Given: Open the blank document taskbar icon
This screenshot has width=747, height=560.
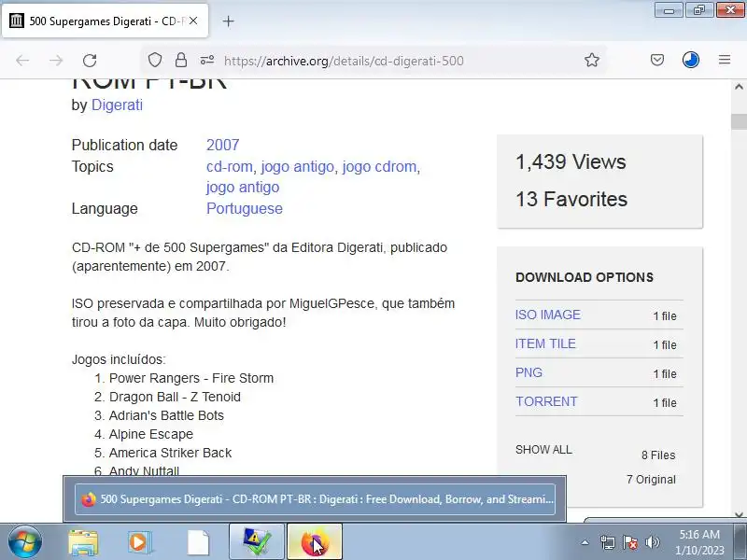Looking at the screenshot, I should 198,542.
